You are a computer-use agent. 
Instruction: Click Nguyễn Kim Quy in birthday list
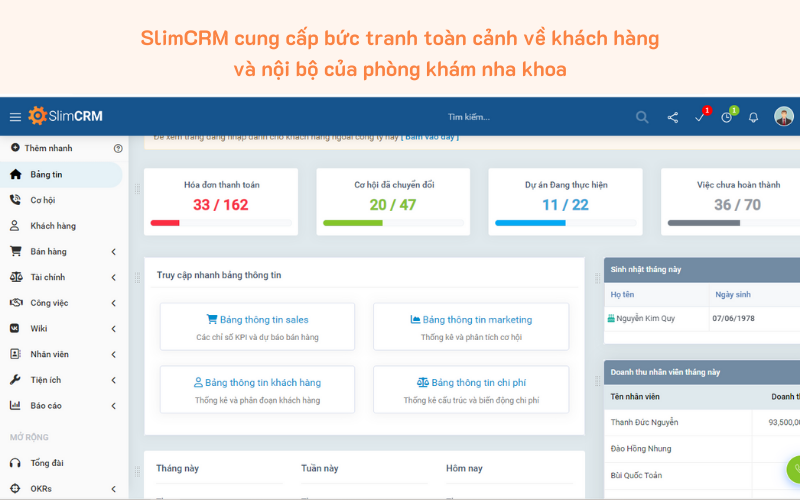645,318
